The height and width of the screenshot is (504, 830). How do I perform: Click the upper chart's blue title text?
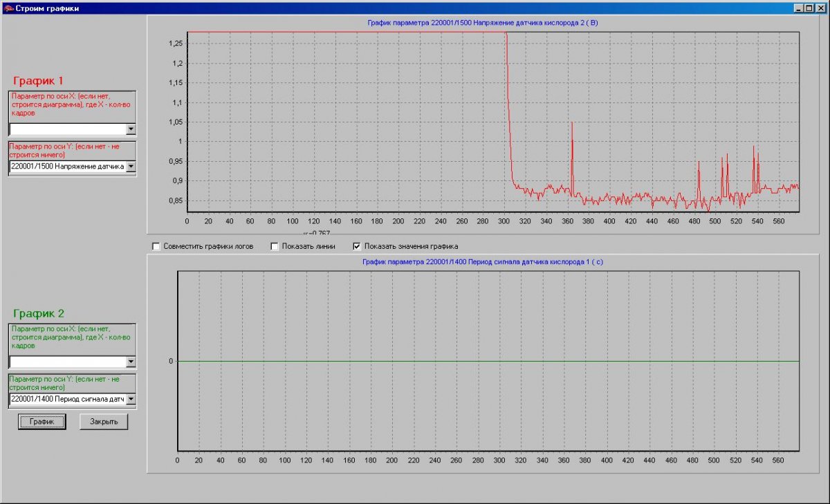tap(482, 23)
